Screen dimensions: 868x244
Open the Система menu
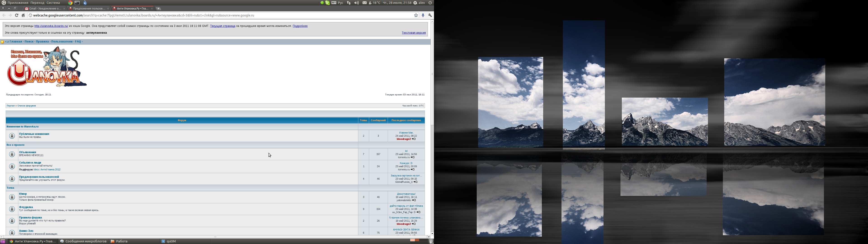53,3
